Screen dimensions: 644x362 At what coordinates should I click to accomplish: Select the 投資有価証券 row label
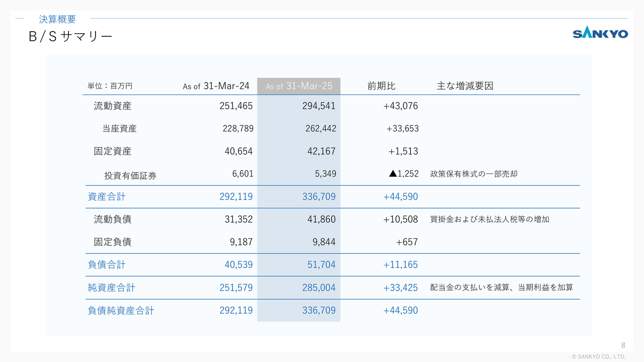tap(131, 175)
